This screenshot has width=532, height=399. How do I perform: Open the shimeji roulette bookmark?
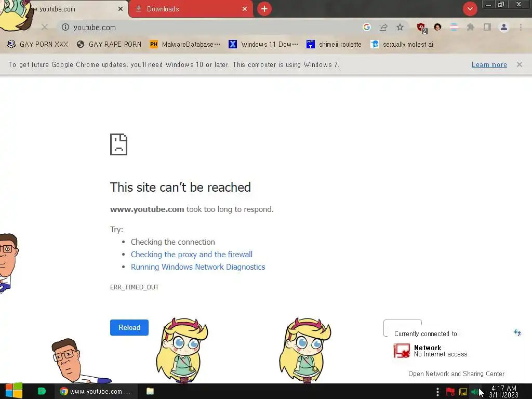(334, 45)
